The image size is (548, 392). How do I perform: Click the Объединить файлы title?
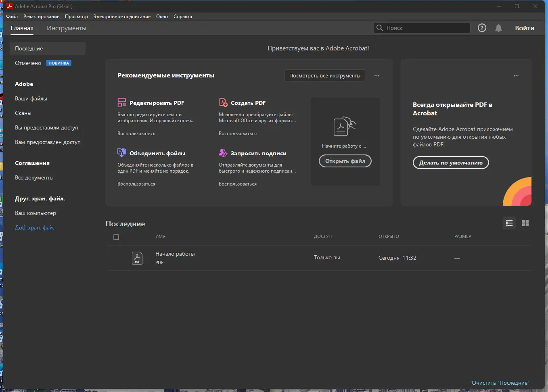coord(157,153)
